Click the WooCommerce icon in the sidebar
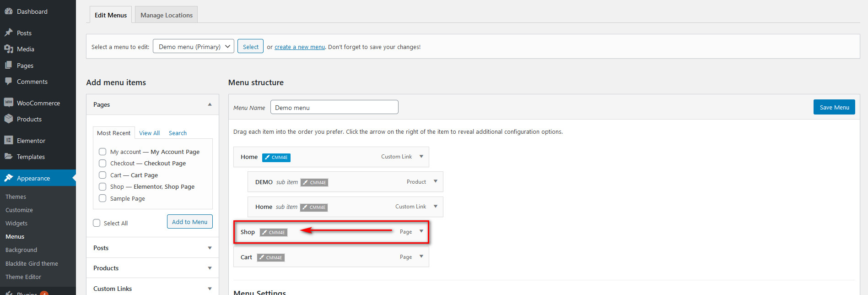Image resolution: width=868 pixels, height=295 pixels. click(x=9, y=103)
